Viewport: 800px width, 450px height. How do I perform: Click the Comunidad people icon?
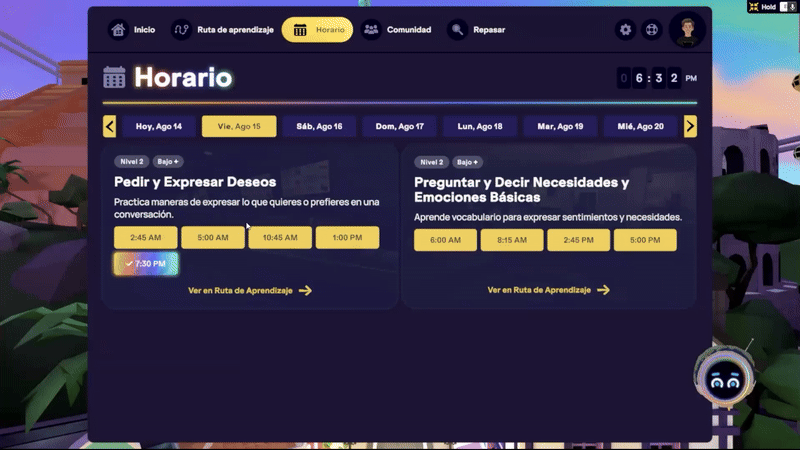[371, 30]
